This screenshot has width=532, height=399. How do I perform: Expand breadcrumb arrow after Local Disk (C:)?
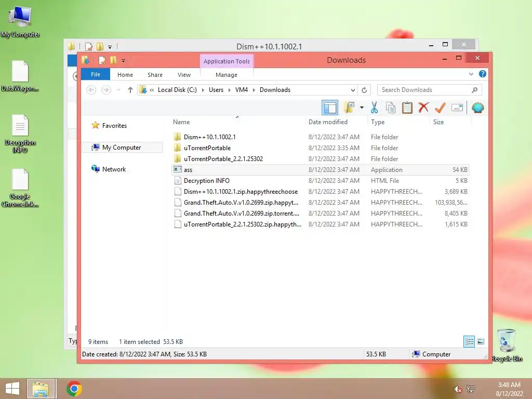tap(203, 90)
